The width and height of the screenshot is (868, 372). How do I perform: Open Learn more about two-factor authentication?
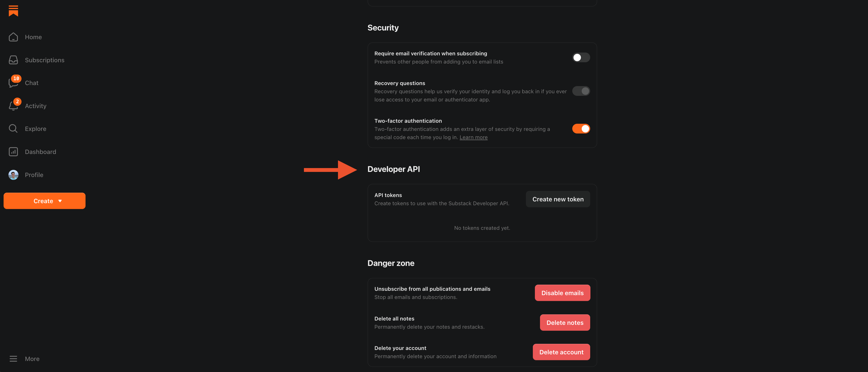coord(473,137)
